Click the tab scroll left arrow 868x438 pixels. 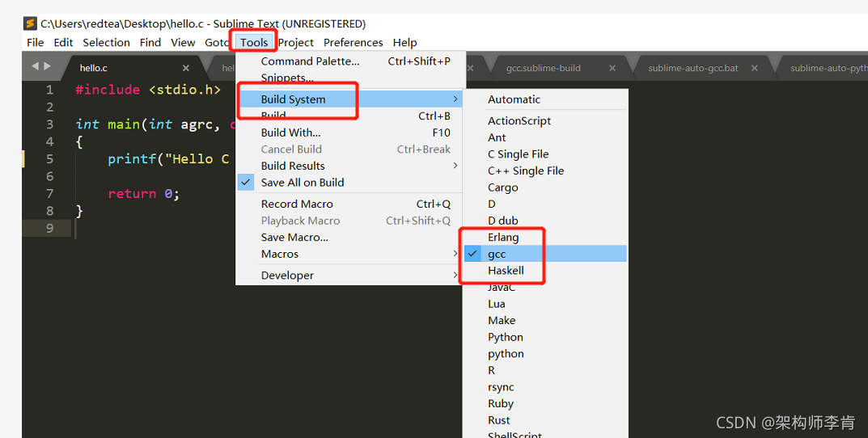click(36, 66)
